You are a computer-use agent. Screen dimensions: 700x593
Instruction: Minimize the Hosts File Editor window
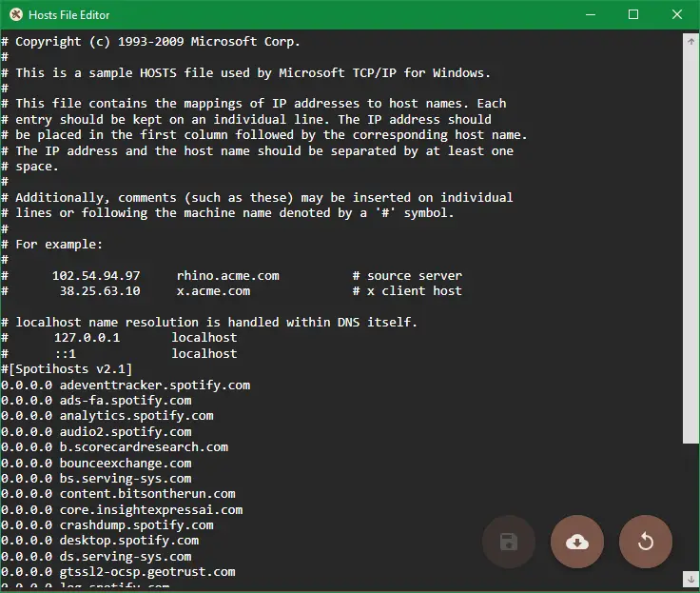tap(591, 14)
